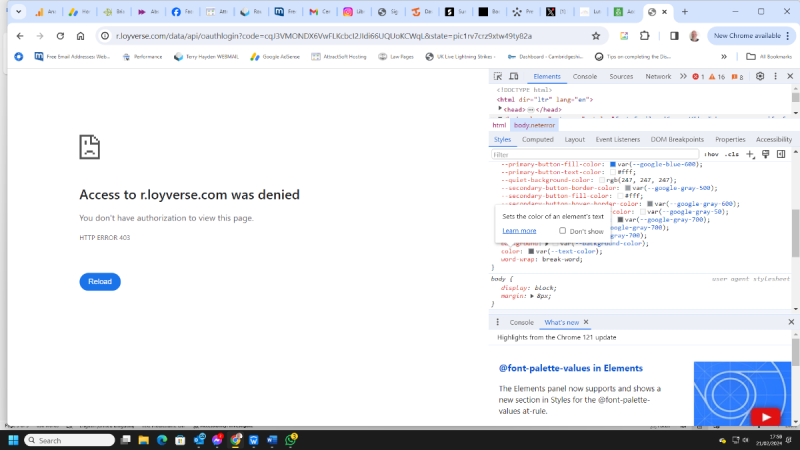800x450 pixels.
Task: Open the DevTools settings gear
Action: point(760,76)
